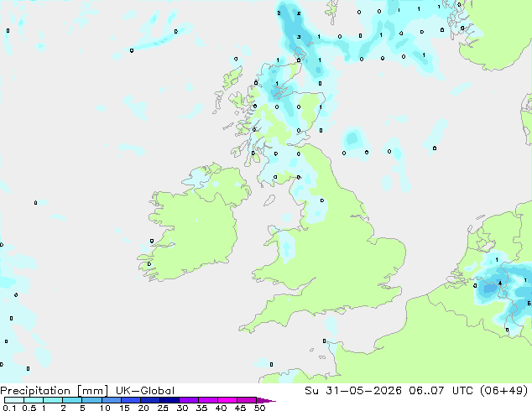
Task: Click the 'UK-Global' model name text
Action: (x=145, y=391)
